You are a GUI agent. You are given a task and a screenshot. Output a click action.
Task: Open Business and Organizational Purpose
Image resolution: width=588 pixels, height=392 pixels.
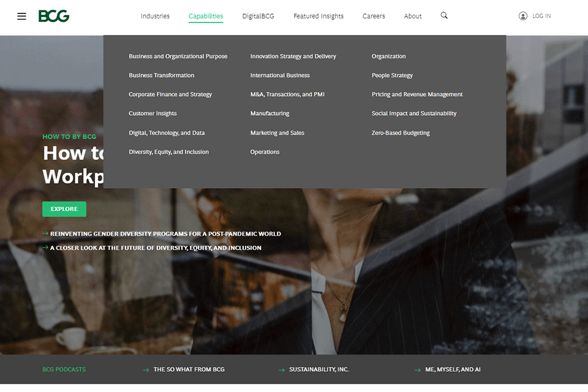coord(178,56)
